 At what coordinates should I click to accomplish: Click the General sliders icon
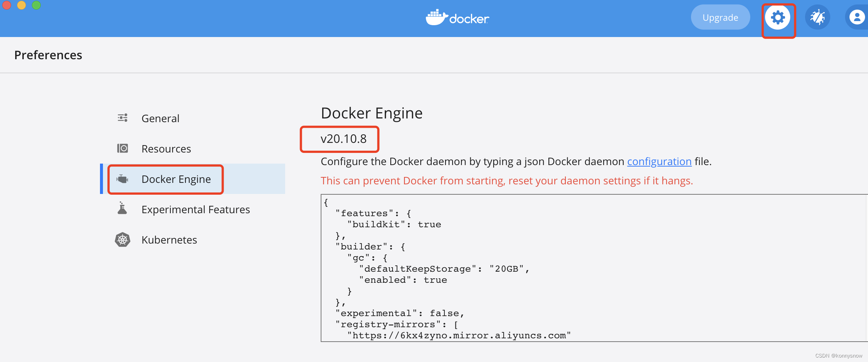click(123, 118)
